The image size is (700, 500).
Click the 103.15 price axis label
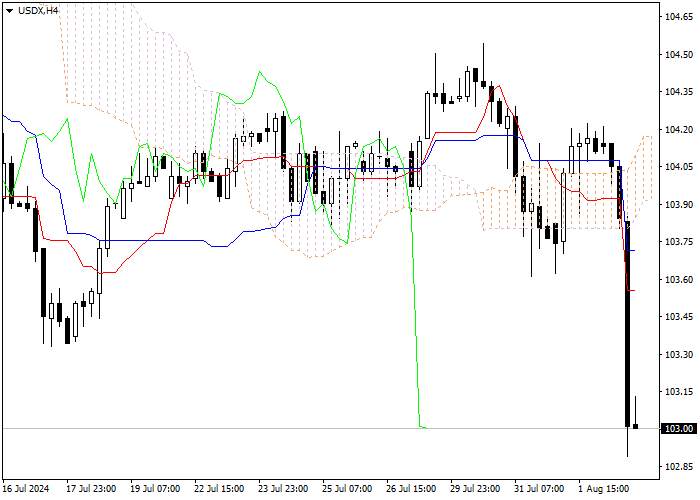pos(679,392)
